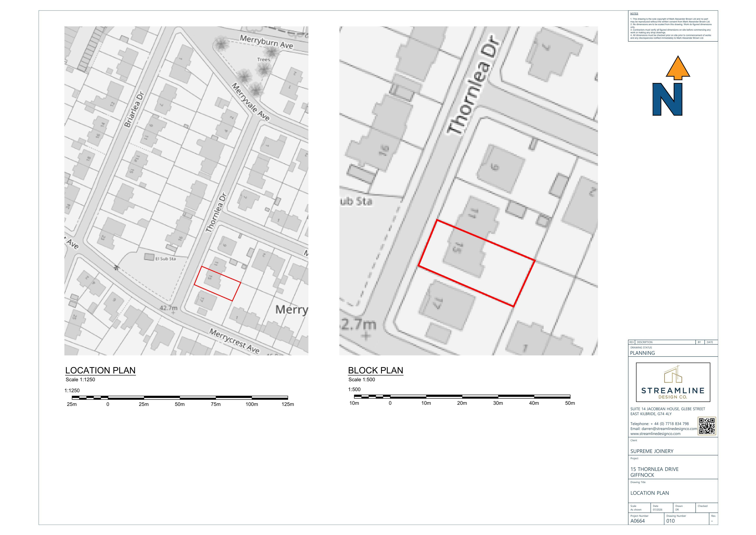Click 'Thornlea Dr' label on the location plan
The height and width of the screenshot is (535, 756).
tap(216, 213)
